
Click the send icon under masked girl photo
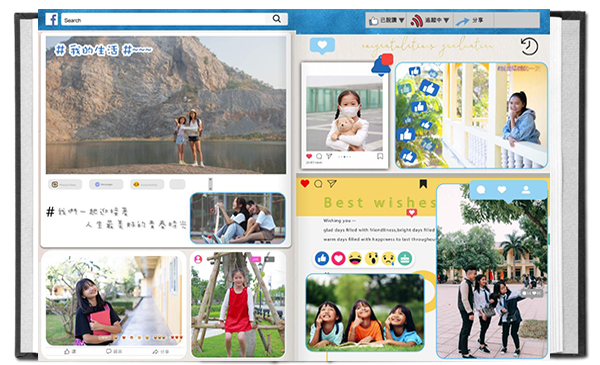[x=329, y=156]
